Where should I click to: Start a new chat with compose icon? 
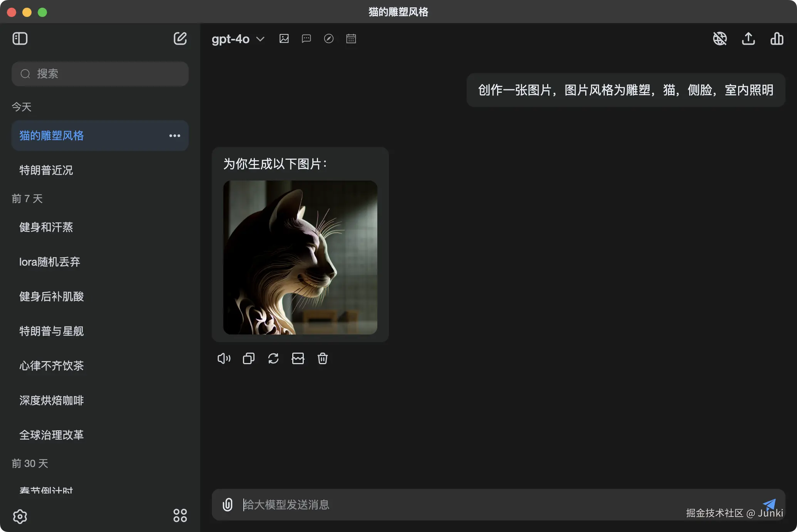click(180, 38)
